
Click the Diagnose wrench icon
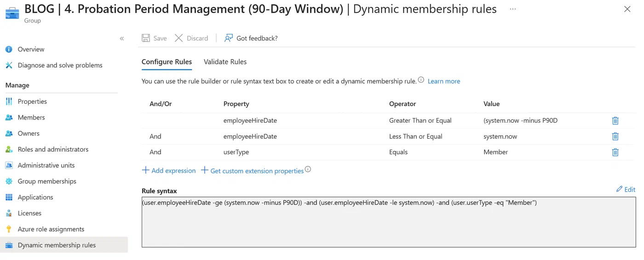pyautogui.click(x=9, y=65)
